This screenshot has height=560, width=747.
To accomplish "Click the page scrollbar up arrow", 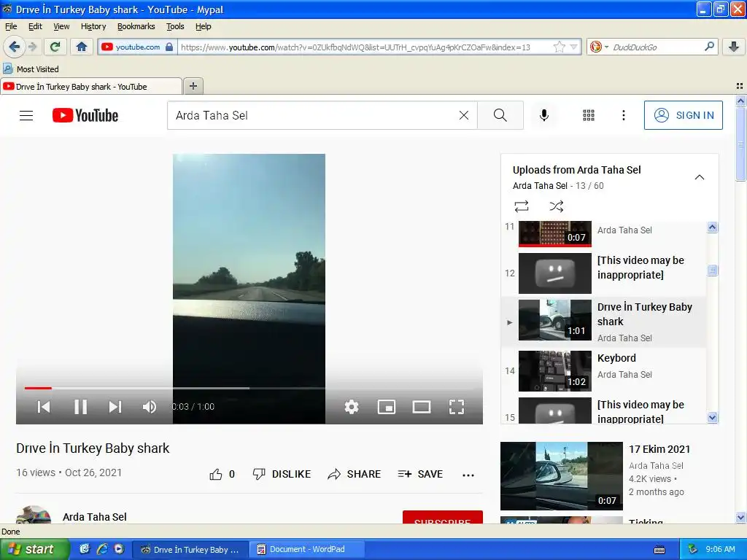I will tap(740, 101).
